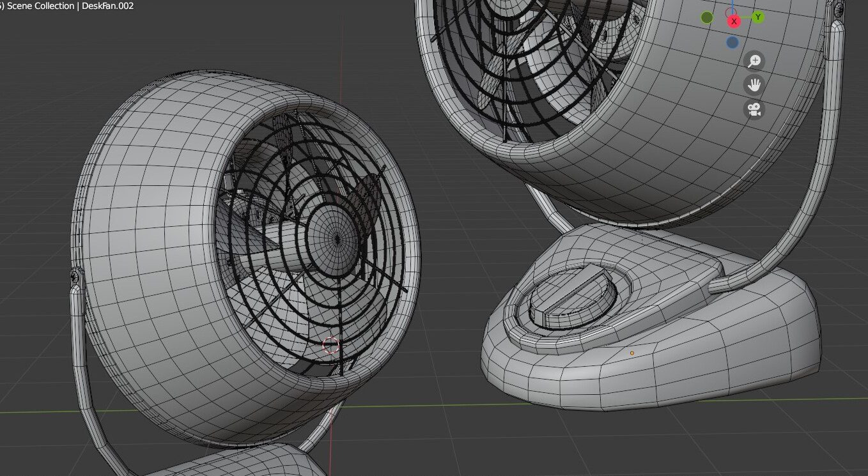Image resolution: width=868 pixels, height=476 pixels.
Task: Click the zoom magnifier viewport icon
Action: (756, 60)
